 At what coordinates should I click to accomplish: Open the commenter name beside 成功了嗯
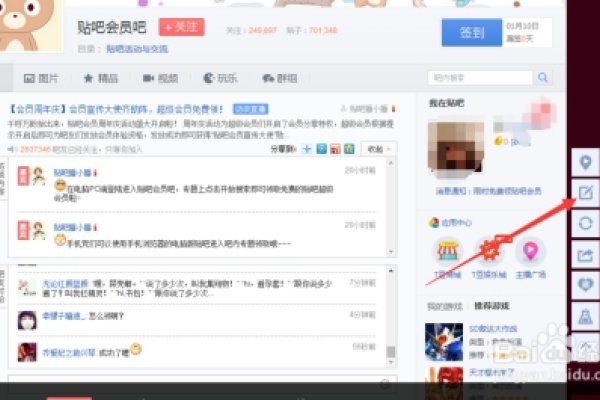[68, 353]
